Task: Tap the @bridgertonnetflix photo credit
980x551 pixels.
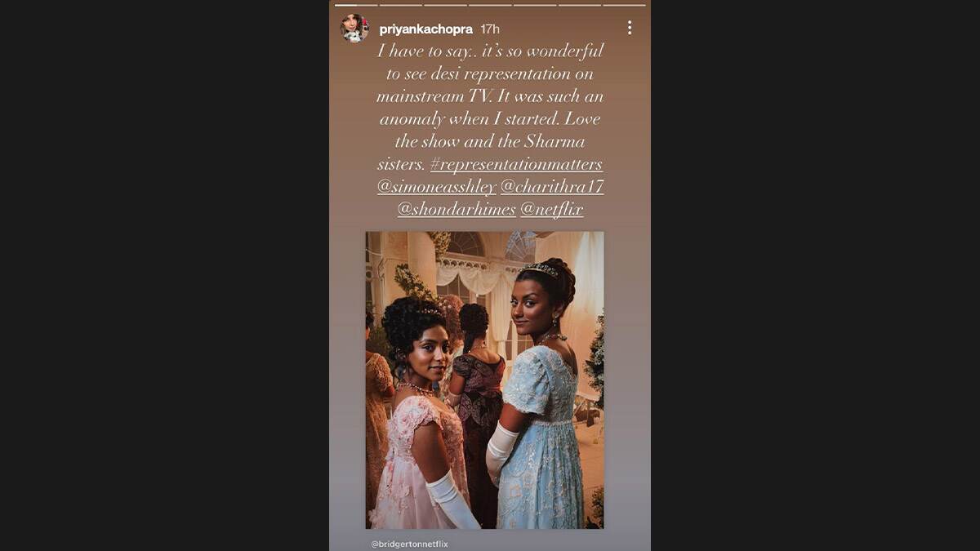Action: pyautogui.click(x=409, y=544)
